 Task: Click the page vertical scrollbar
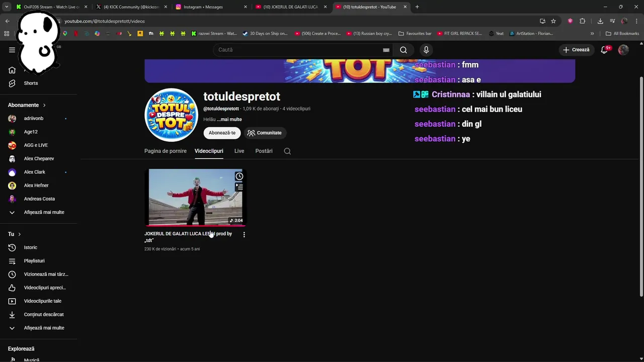(640, 186)
